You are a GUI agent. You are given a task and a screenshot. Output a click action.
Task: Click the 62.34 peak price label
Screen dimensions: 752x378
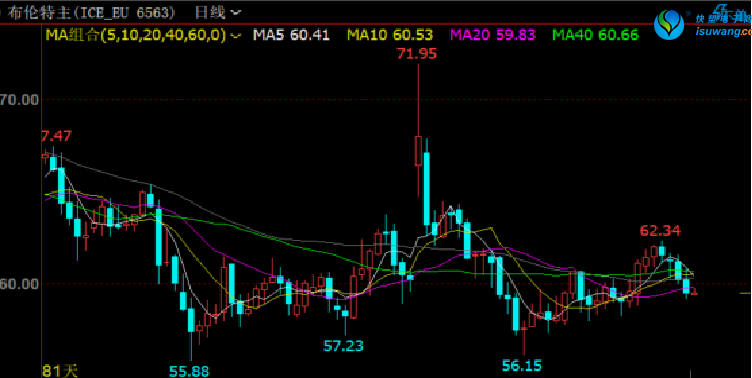coord(660,231)
